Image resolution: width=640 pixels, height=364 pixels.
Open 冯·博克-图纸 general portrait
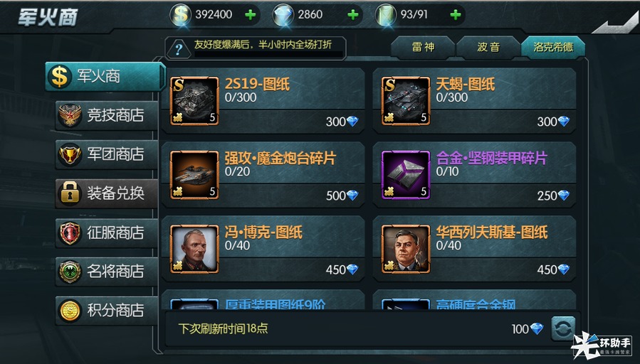(x=194, y=249)
